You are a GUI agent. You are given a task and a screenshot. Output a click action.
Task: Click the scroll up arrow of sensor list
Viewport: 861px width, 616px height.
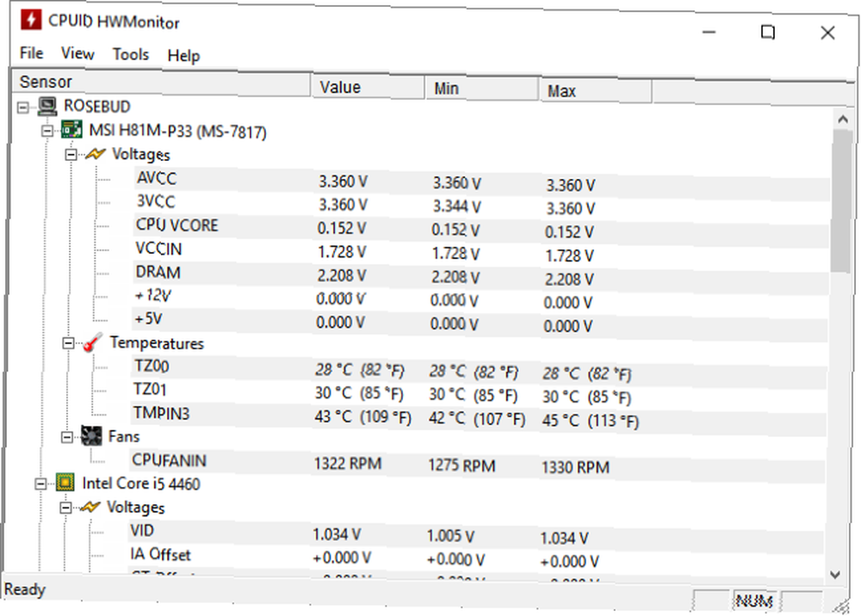[843, 119]
